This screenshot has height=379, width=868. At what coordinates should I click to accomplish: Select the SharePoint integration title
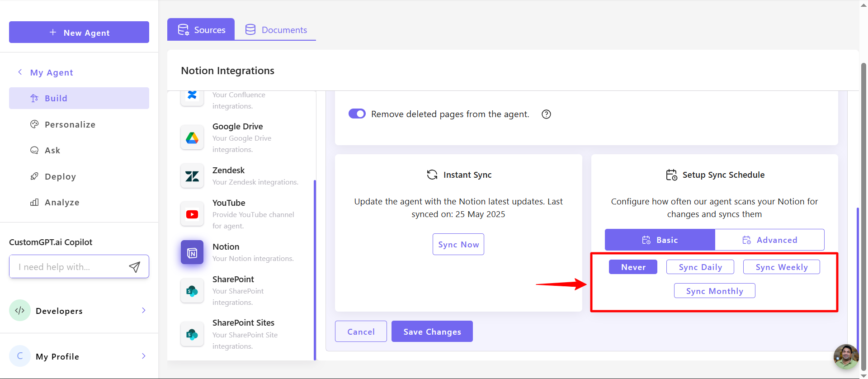pos(233,279)
